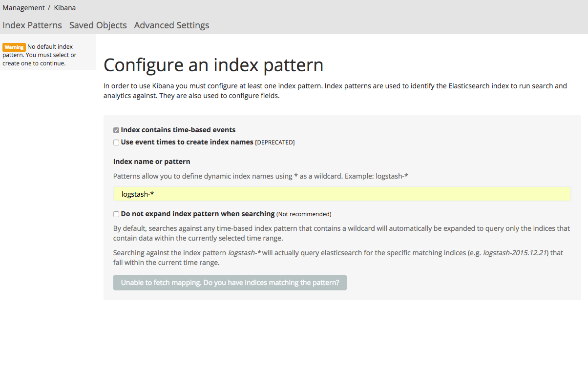Tick the do-not-expand index pattern checkbox
The image size is (588, 367).
point(116,214)
